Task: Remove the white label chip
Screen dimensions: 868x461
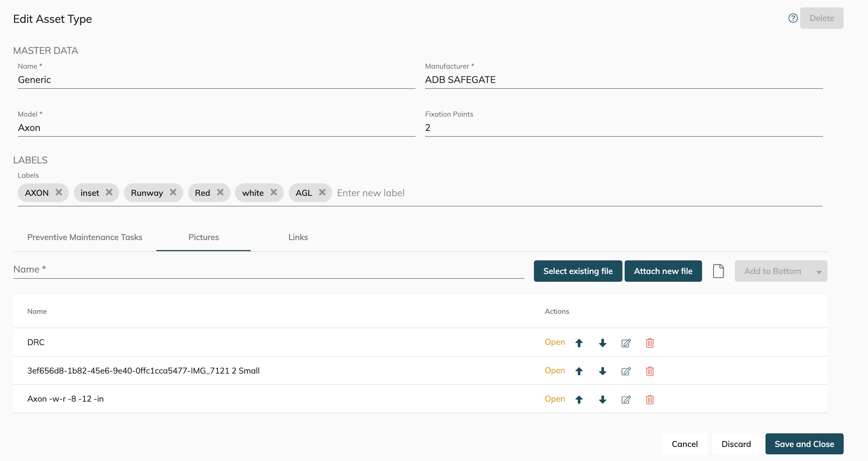Action: (274, 193)
